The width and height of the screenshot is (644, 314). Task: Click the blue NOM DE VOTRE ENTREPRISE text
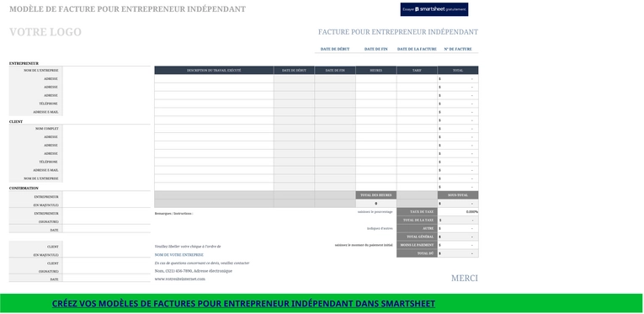coord(179,255)
